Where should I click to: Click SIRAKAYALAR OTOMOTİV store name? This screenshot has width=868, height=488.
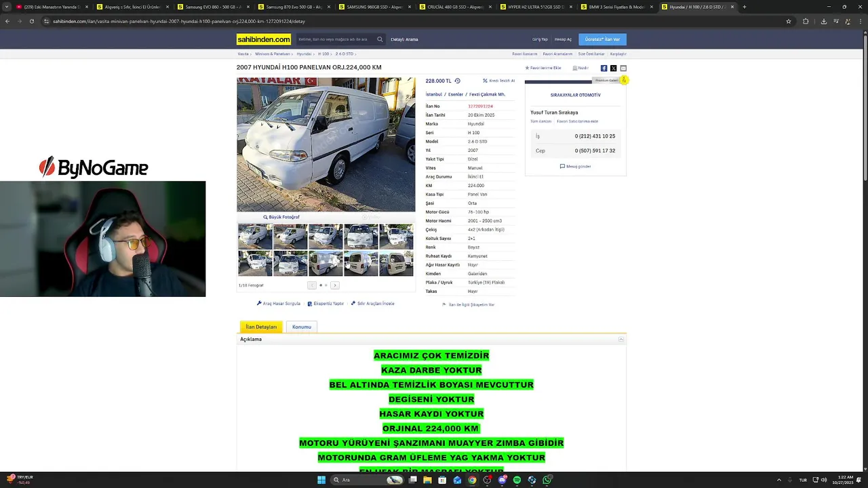(576, 96)
